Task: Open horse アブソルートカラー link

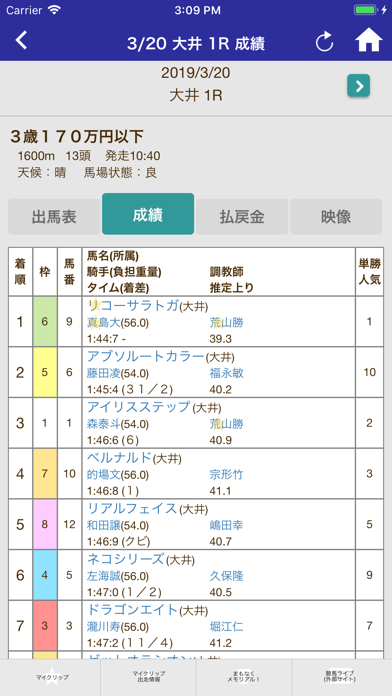Action: [x=146, y=356]
